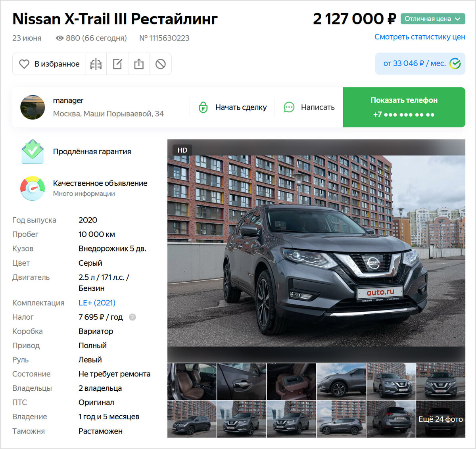Viewport: 476px width, 449px height.
Task: Open the seller name 'manager'
Action: tap(68, 100)
